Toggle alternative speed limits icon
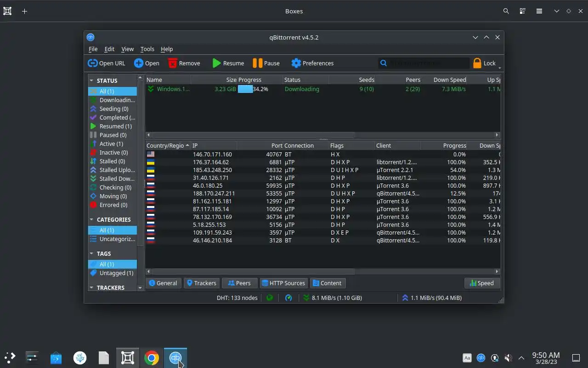This screenshot has height=368, width=588. point(288,298)
